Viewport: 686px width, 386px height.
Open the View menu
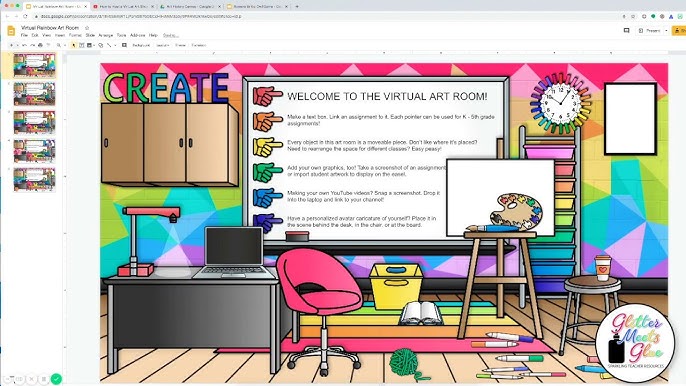tap(46, 35)
